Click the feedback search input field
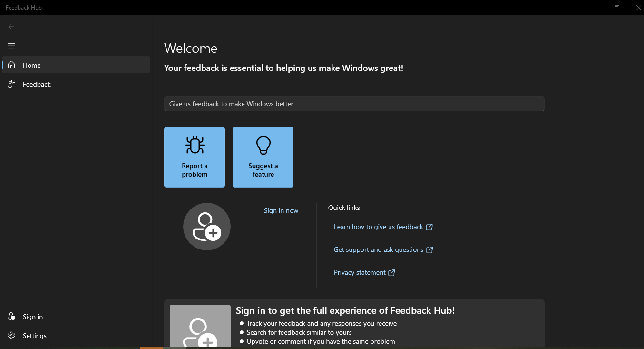644x349 pixels. pos(354,104)
